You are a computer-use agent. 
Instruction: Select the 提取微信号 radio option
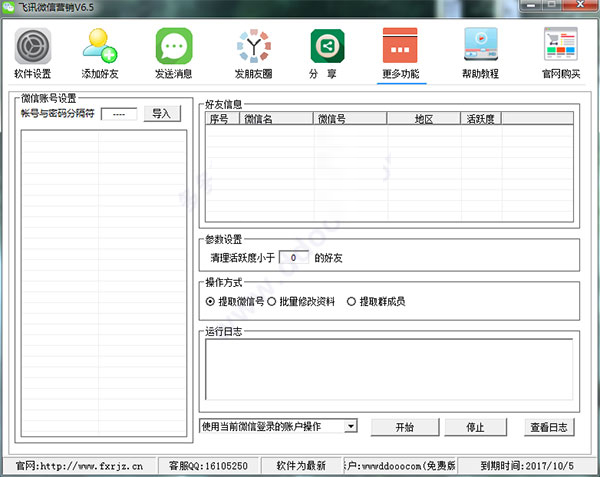[x=210, y=302]
